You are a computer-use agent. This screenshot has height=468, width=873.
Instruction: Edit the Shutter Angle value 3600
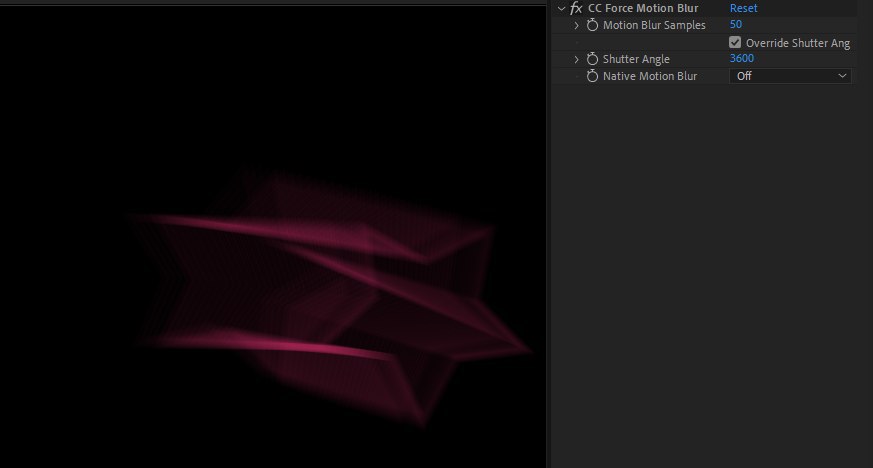(742, 58)
